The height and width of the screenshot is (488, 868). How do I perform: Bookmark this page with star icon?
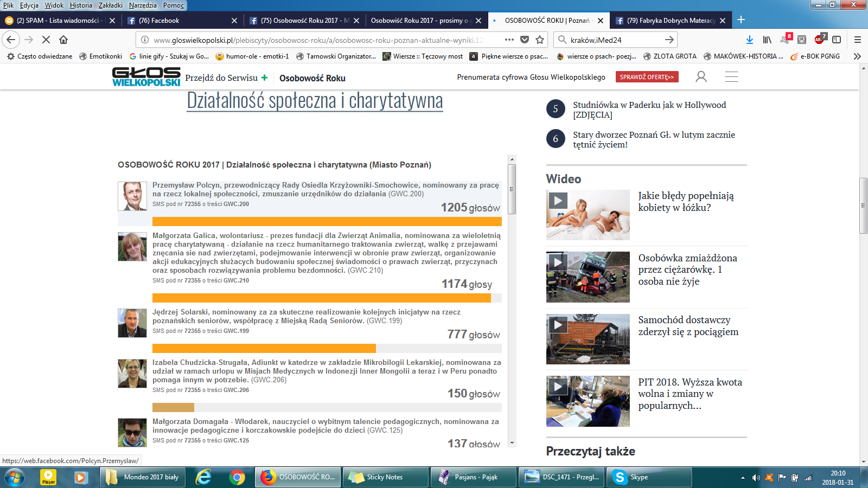pos(540,40)
